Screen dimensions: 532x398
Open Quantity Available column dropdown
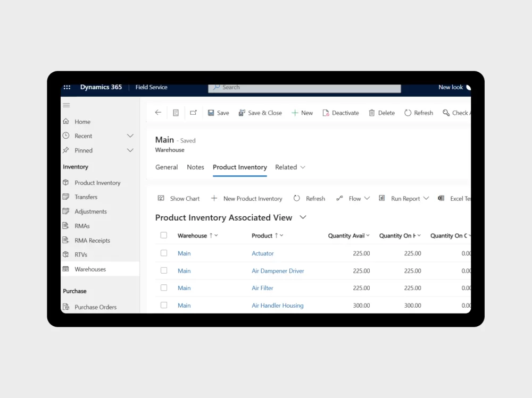368,235
